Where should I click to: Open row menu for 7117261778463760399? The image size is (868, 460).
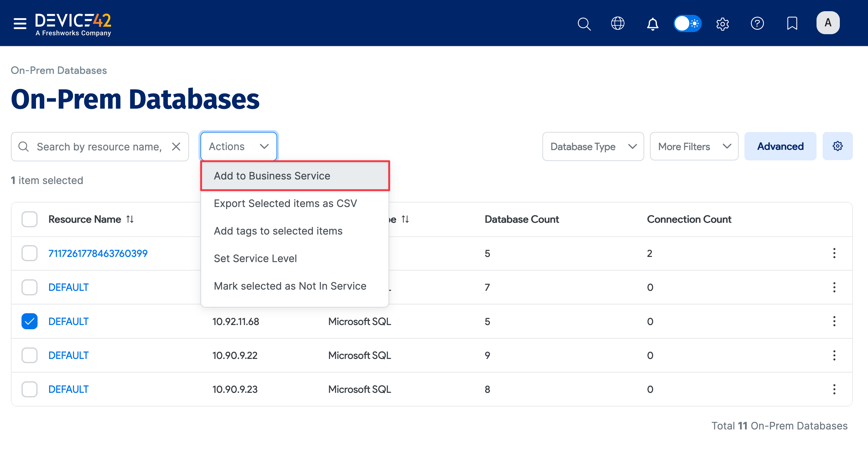pos(834,253)
